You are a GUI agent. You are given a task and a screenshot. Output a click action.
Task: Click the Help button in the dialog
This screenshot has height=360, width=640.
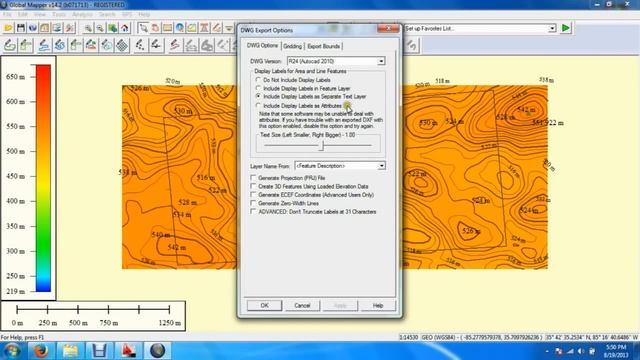378,305
